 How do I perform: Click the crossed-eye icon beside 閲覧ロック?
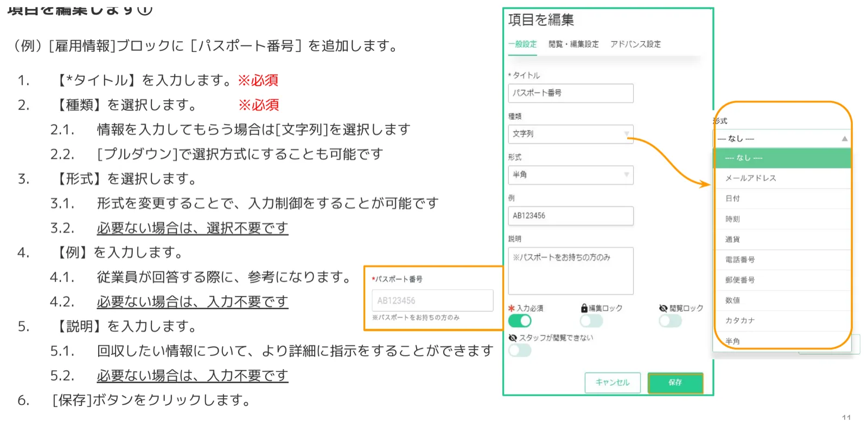click(663, 308)
